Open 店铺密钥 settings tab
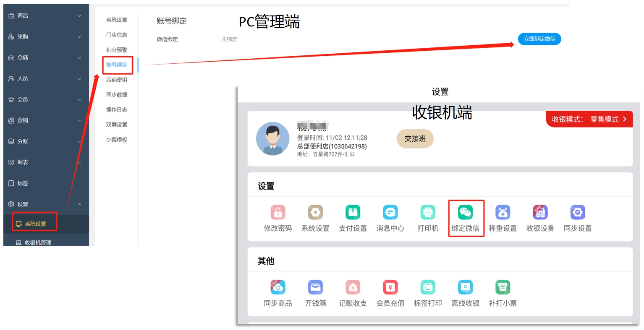Viewport: 644px width, 330px height. [117, 80]
